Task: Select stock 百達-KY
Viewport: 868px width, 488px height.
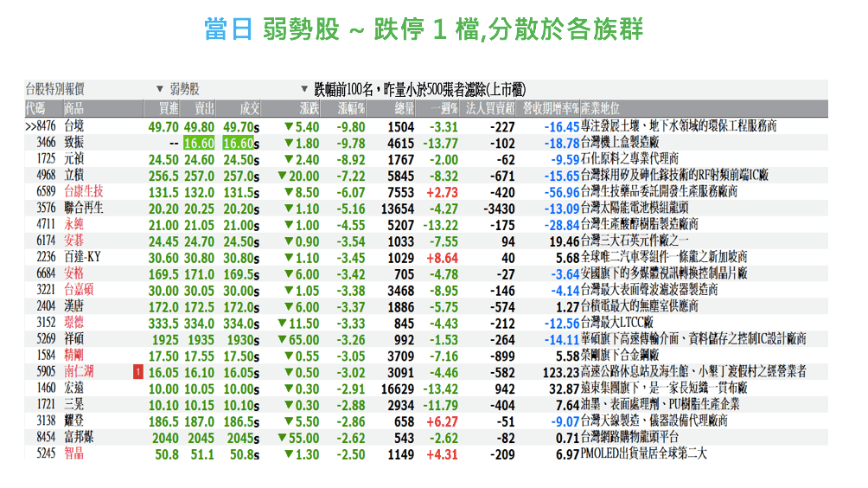Action: [80, 257]
